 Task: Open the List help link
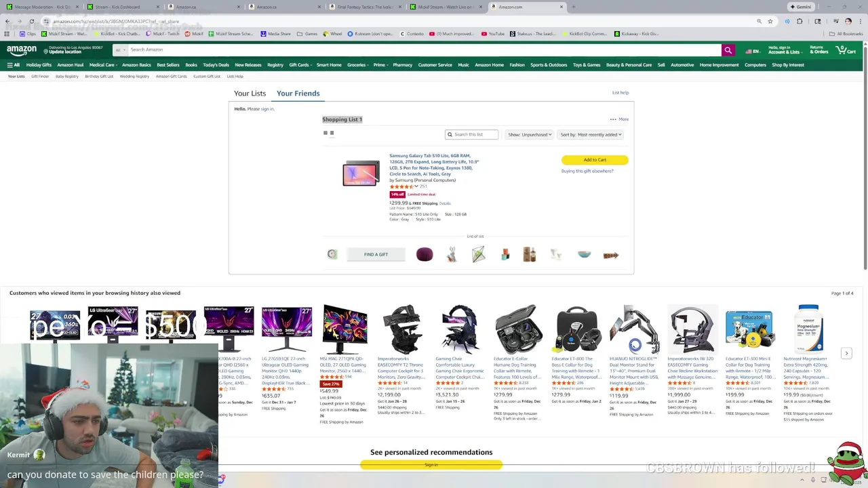(620, 93)
